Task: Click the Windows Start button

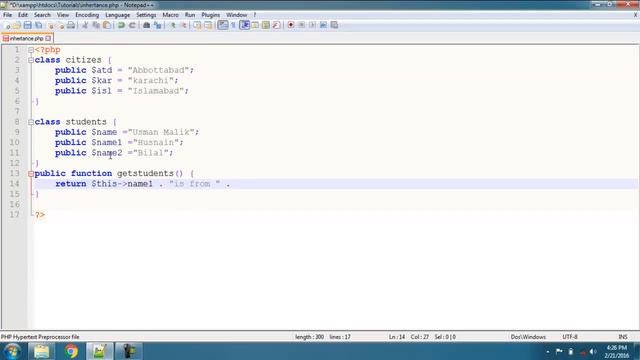Action: [12, 351]
